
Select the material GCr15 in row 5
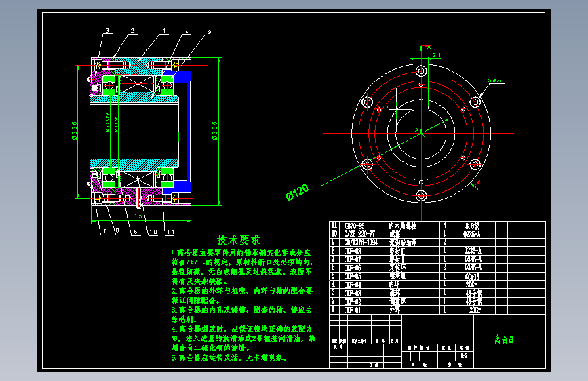tap(472, 277)
